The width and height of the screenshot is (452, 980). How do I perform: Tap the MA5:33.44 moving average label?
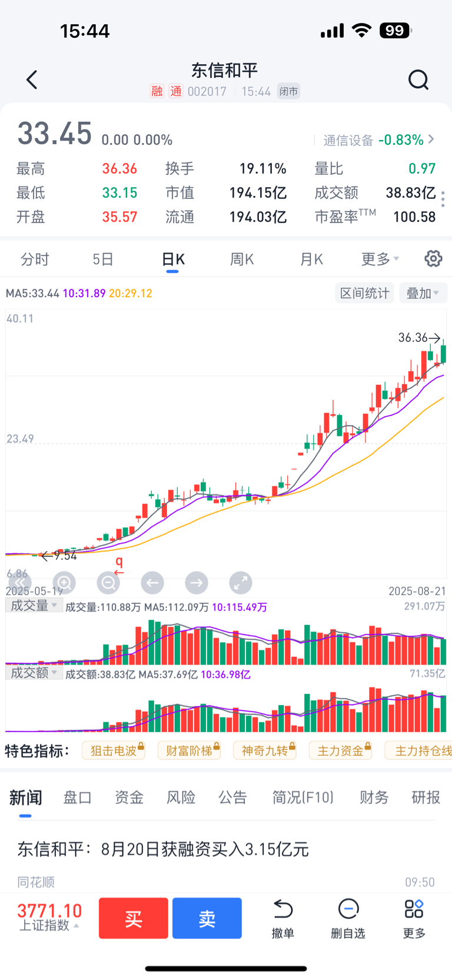tap(32, 293)
